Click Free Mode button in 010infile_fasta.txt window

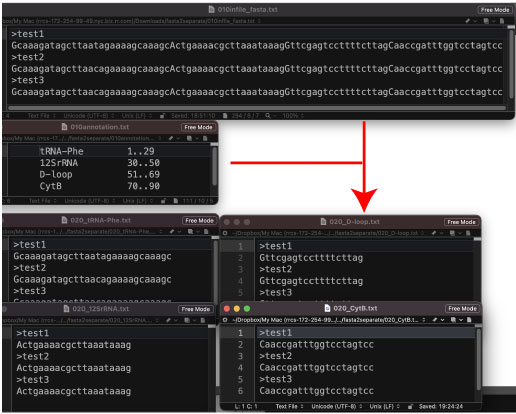click(495, 10)
